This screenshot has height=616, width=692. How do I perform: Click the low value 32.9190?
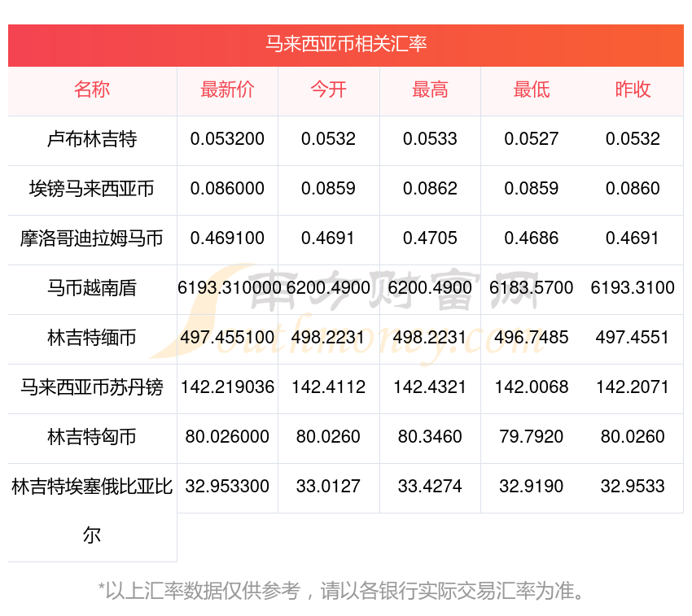[532, 487]
